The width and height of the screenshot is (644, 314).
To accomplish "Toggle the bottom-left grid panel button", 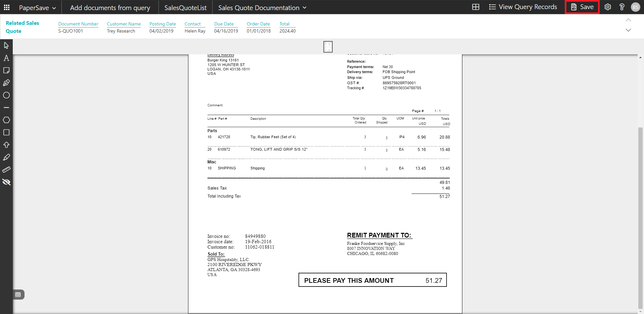I will coord(18,295).
